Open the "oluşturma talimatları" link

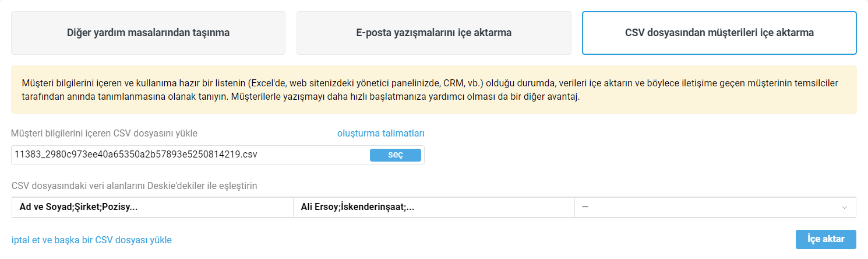point(384,134)
